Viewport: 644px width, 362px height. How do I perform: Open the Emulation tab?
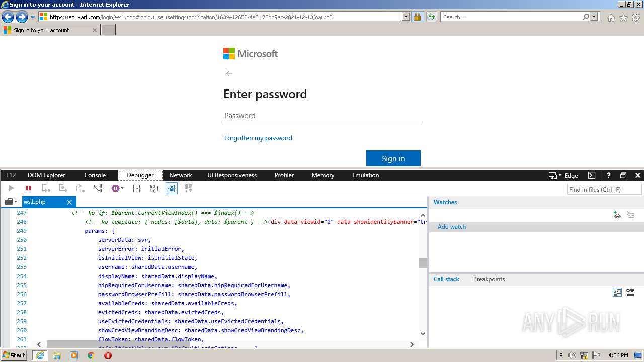pyautogui.click(x=366, y=175)
